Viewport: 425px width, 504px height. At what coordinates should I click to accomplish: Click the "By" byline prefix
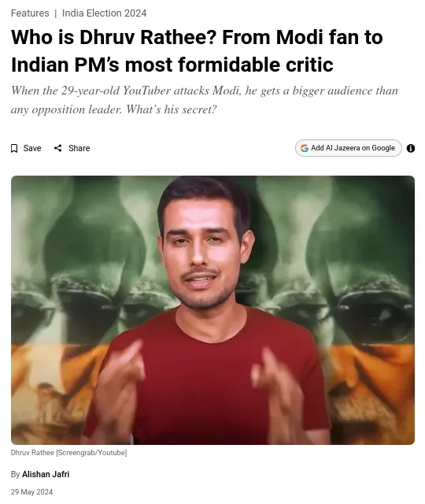(15, 474)
